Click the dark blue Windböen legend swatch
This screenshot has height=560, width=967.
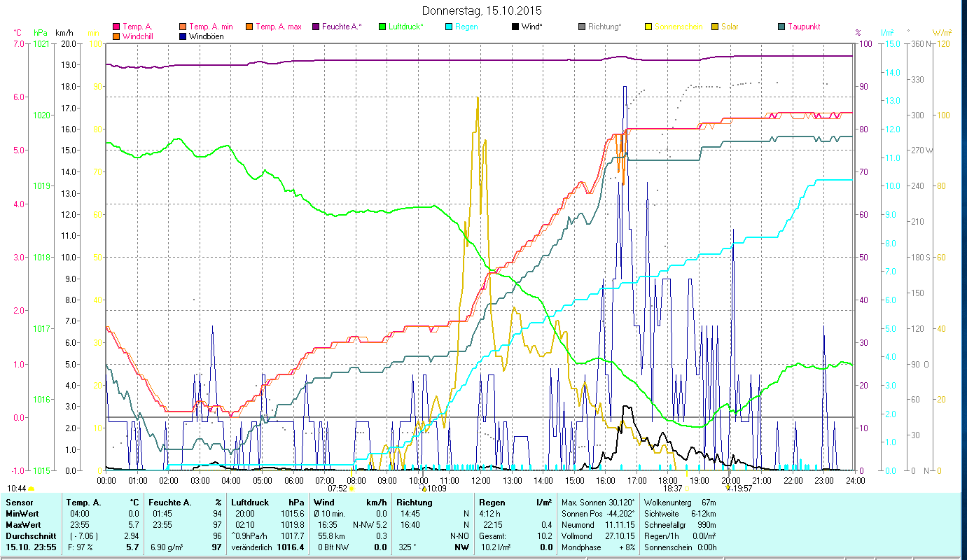[183, 36]
